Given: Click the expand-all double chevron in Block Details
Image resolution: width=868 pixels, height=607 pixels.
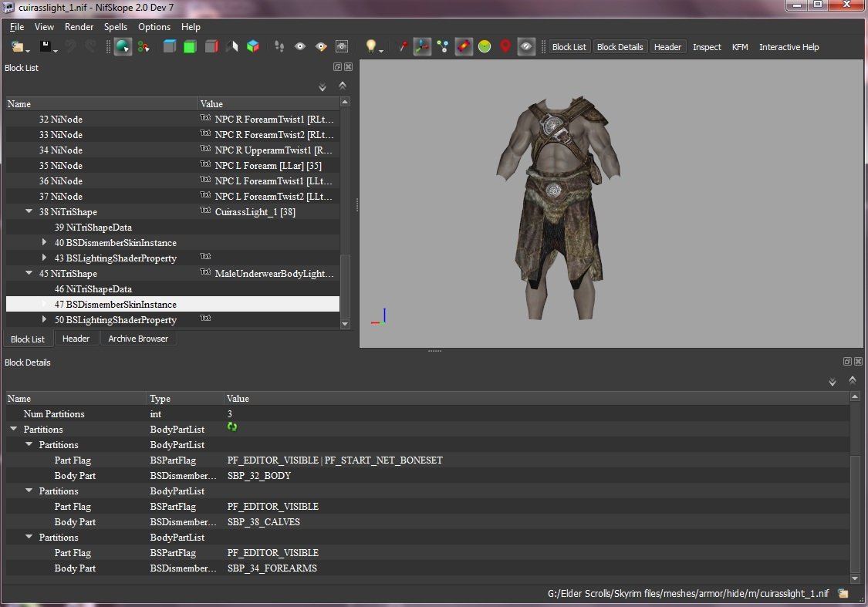Looking at the screenshot, I should [x=832, y=382].
